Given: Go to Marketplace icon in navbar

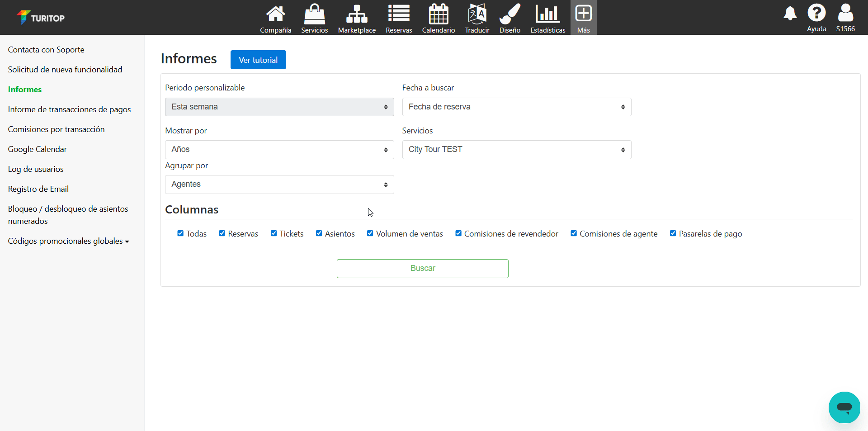Looking at the screenshot, I should click(x=357, y=14).
